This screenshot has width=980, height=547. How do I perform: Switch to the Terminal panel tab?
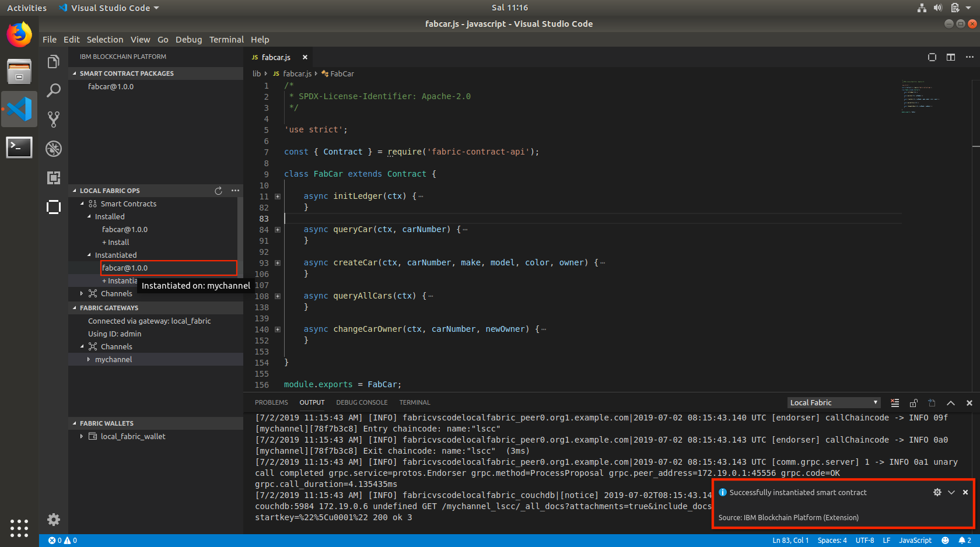tap(415, 402)
